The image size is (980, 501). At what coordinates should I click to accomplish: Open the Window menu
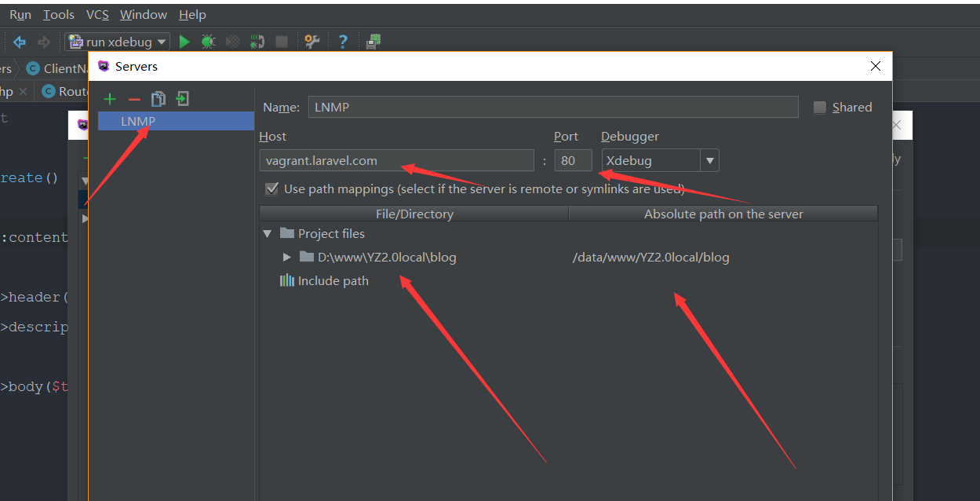point(144,15)
